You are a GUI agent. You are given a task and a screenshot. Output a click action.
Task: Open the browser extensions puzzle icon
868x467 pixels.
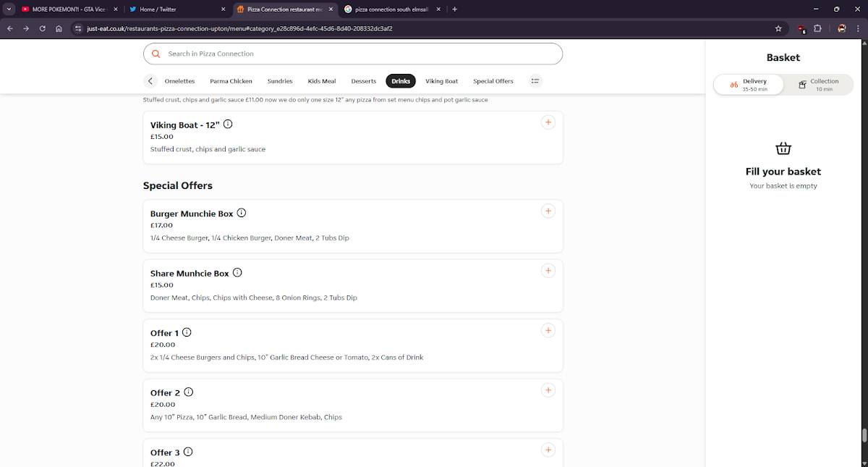pos(818,29)
